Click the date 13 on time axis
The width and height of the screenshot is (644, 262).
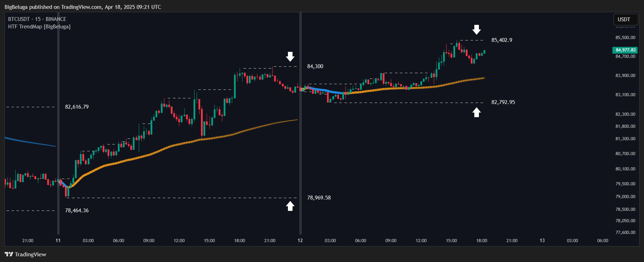point(542,241)
